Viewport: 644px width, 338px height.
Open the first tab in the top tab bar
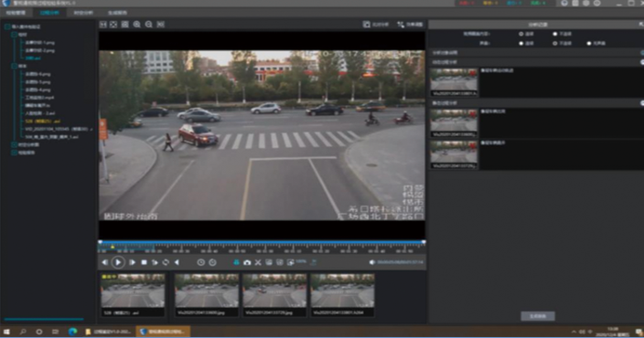(x=16, y=13)
